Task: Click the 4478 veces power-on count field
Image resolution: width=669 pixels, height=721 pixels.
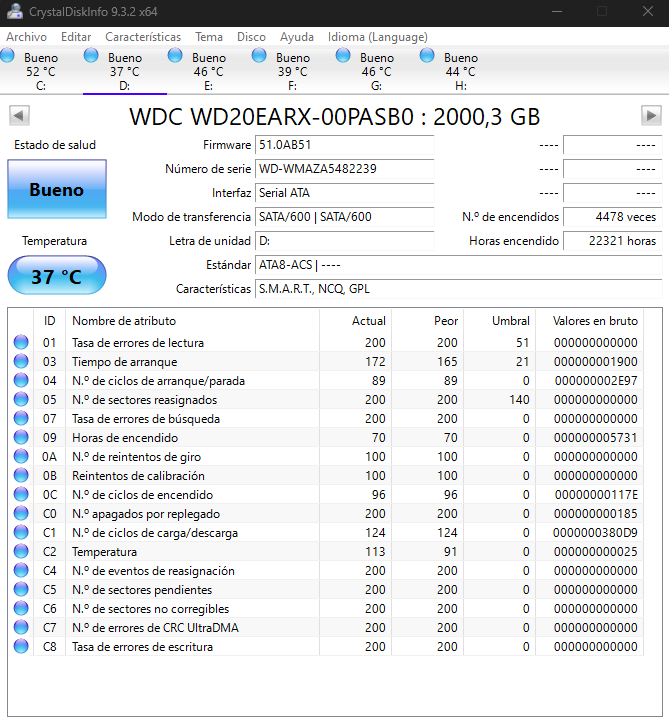Action: click(612, 217)
